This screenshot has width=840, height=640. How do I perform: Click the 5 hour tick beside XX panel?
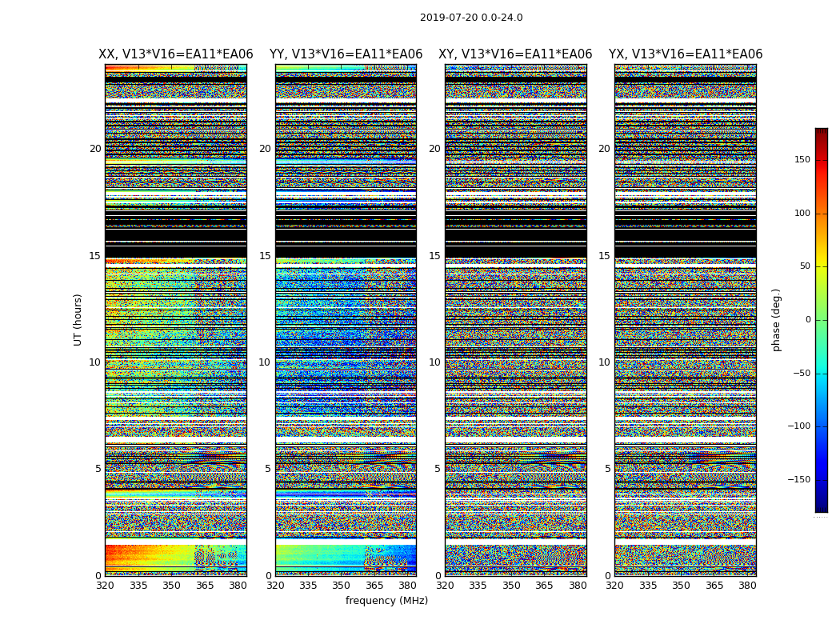(98, 469)
